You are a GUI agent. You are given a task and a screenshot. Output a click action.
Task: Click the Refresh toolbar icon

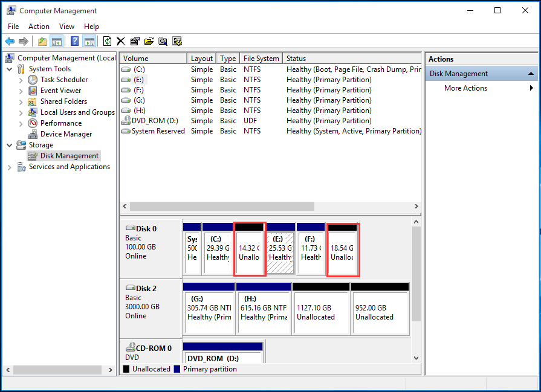[x=108, y=41]
